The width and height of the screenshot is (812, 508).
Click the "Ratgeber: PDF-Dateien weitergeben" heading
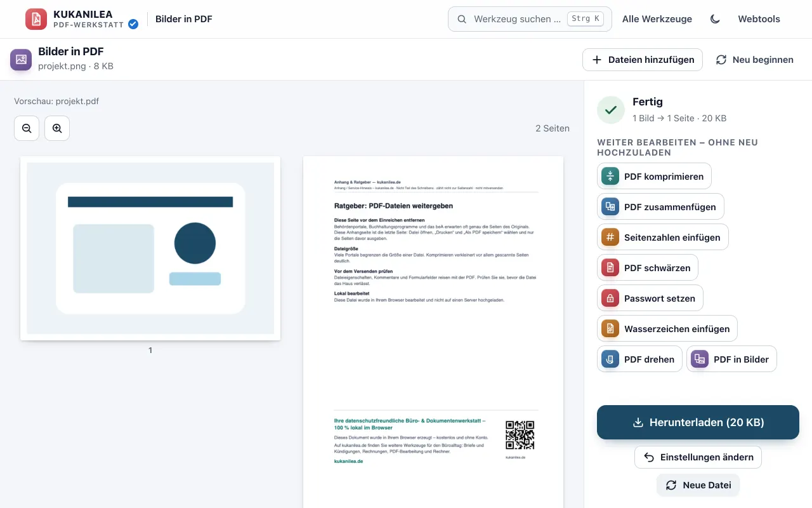pyautogui.click(x=393, y=206)
